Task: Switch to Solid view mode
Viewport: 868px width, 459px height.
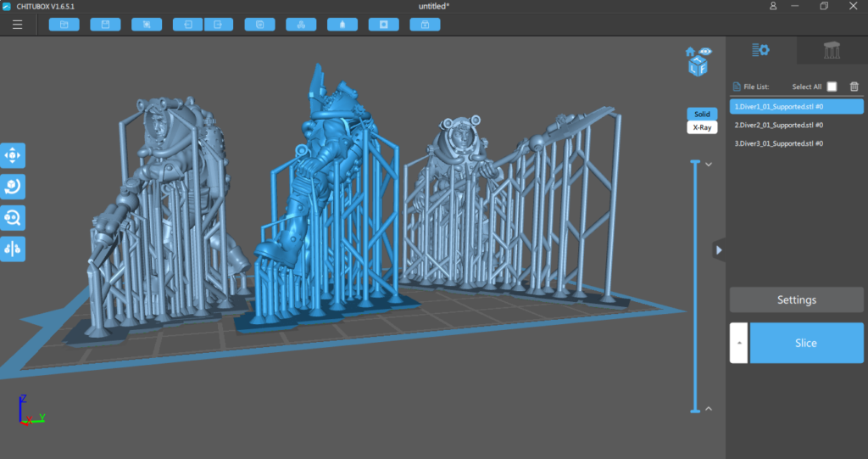Action: tap(702, 114)
